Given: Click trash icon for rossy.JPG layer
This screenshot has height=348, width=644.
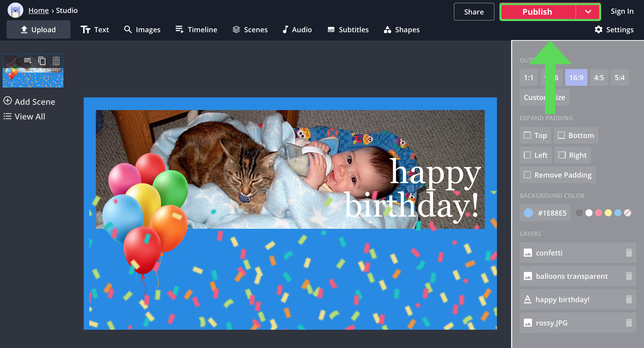Looking at the screenshot, I should 629,323.
